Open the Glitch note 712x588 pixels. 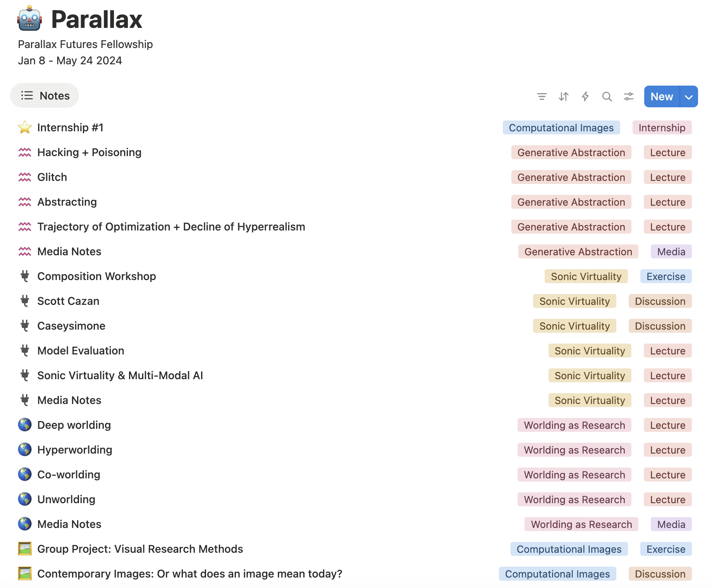pos(52,177)
